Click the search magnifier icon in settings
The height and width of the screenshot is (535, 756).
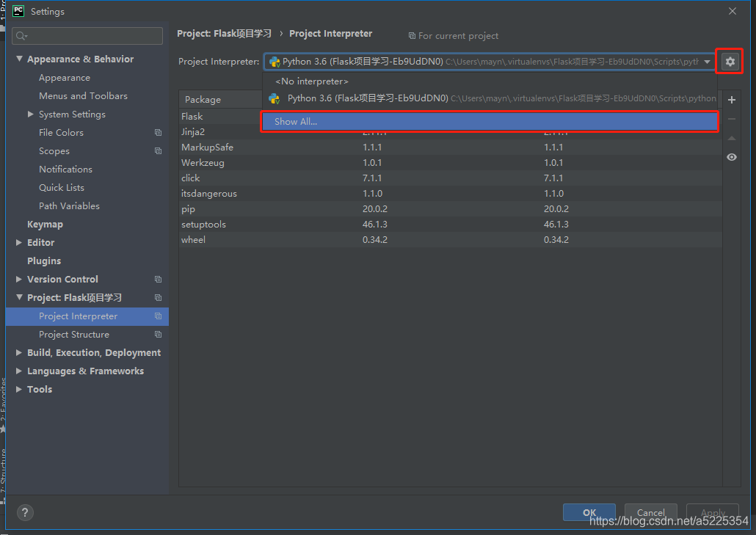click(21, 36)
